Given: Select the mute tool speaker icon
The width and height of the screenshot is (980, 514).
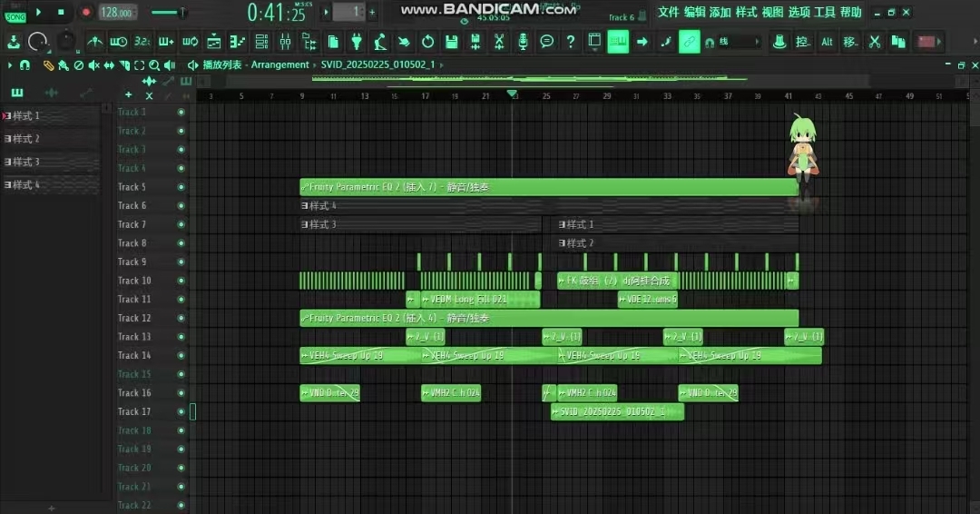Looking at the screenshot, I should 94,65.
